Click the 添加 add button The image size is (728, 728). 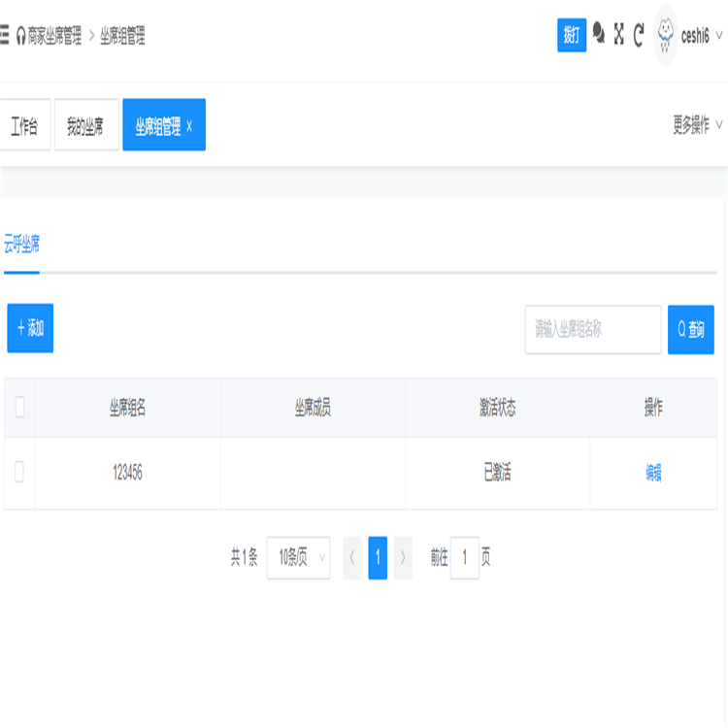pos(30,328)
